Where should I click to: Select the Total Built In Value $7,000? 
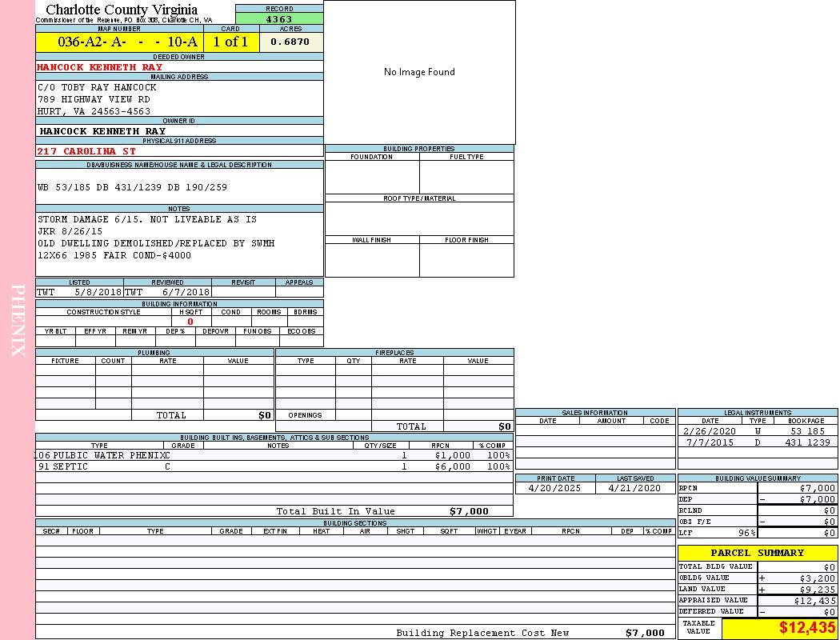pos(468,511)
